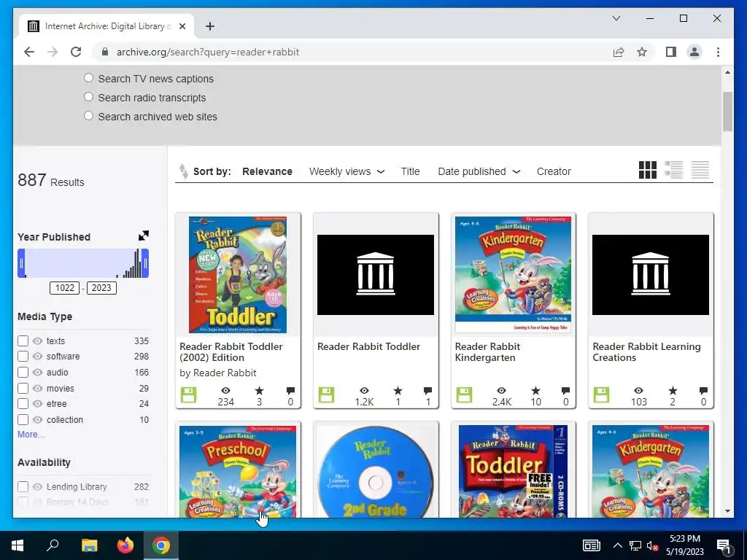Screen dimensions: 747x560
Task: Click the favorites star on Reader Rabbit Kindergarten card
Action: point(536,391)
